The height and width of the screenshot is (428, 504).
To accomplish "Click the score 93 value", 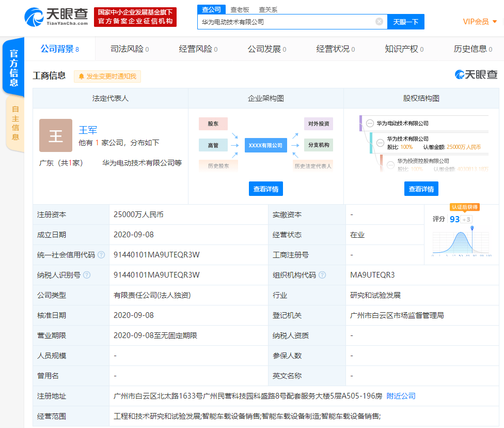I will pyautogui.click(x=454, y=219).
